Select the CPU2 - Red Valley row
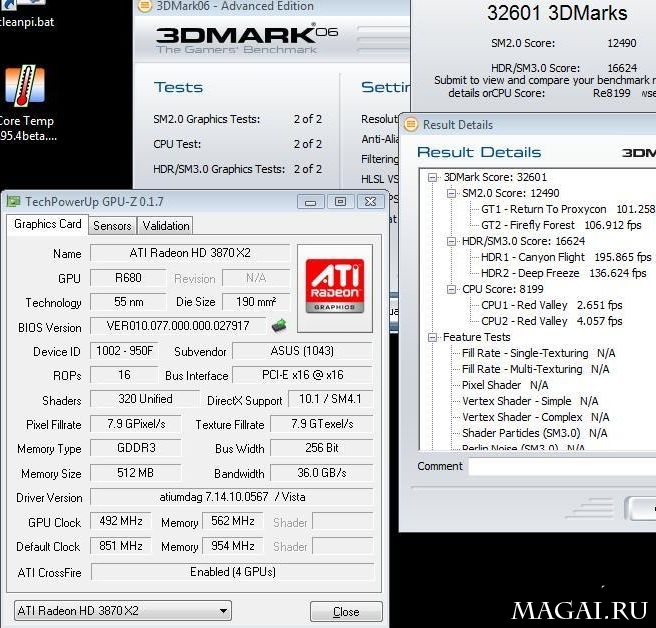This screenshot has width=656, height=628. coord(551,321)
